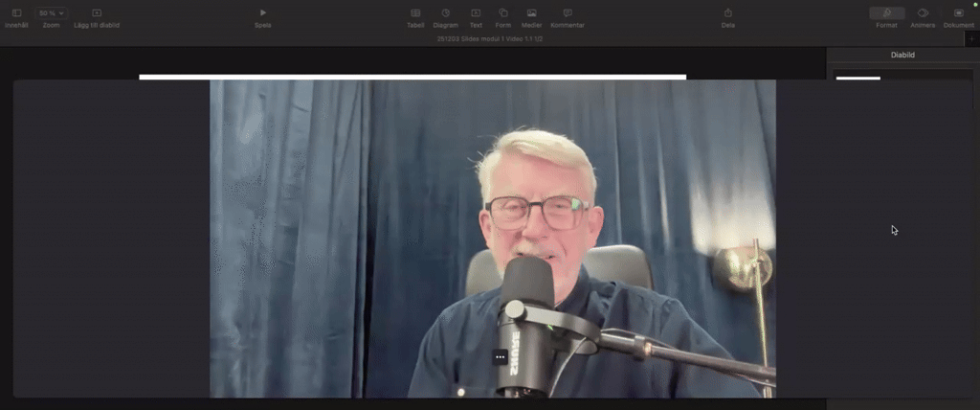Click the three-dots button on the video overlay
This screenshot has width=980, height=410.
(x=500, y=356)
